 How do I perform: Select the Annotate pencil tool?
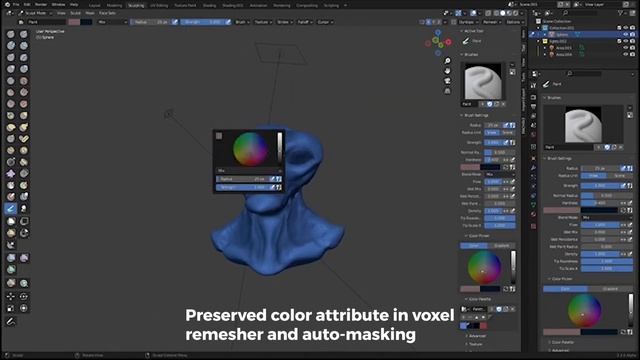click(x=11, y=322)
